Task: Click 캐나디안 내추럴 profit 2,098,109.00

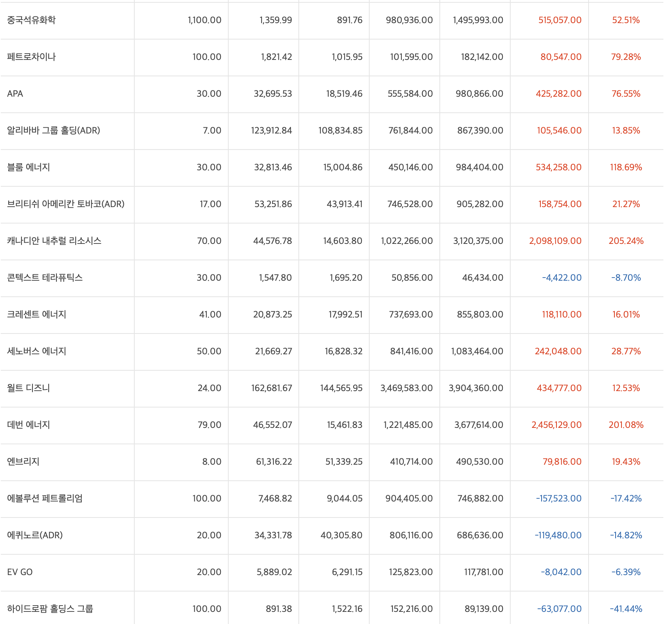Action: (x=555, y=241)
